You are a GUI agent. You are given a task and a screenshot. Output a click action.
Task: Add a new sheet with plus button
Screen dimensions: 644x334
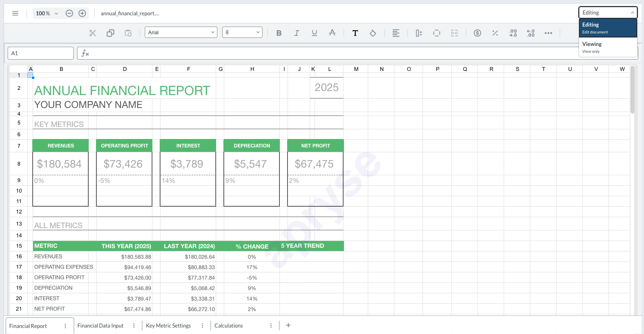288,325
